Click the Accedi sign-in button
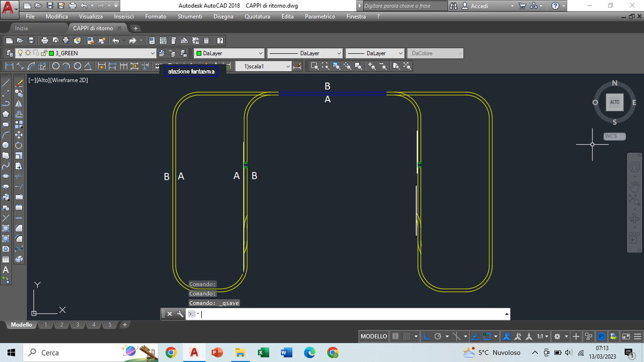The width and height of the screenshot is (644, 362). (x=479, y=6)
